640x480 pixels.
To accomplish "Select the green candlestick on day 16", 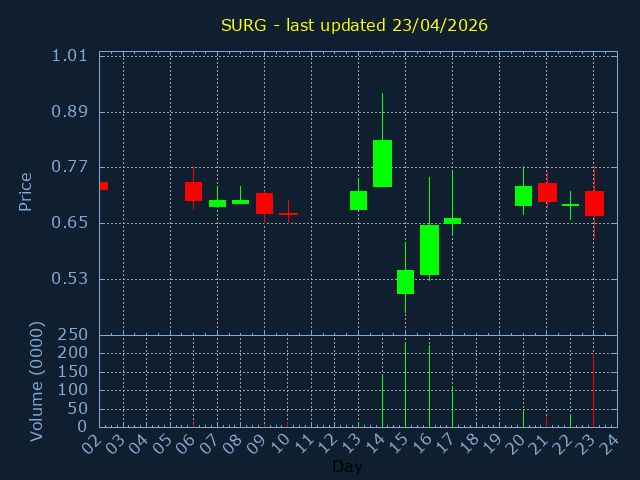I will 429,250.
